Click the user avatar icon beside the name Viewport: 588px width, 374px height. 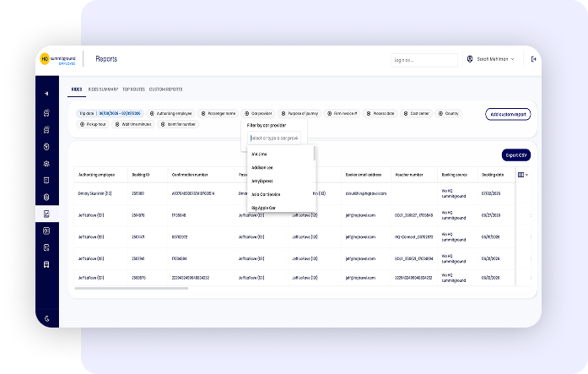coord(470,59)
